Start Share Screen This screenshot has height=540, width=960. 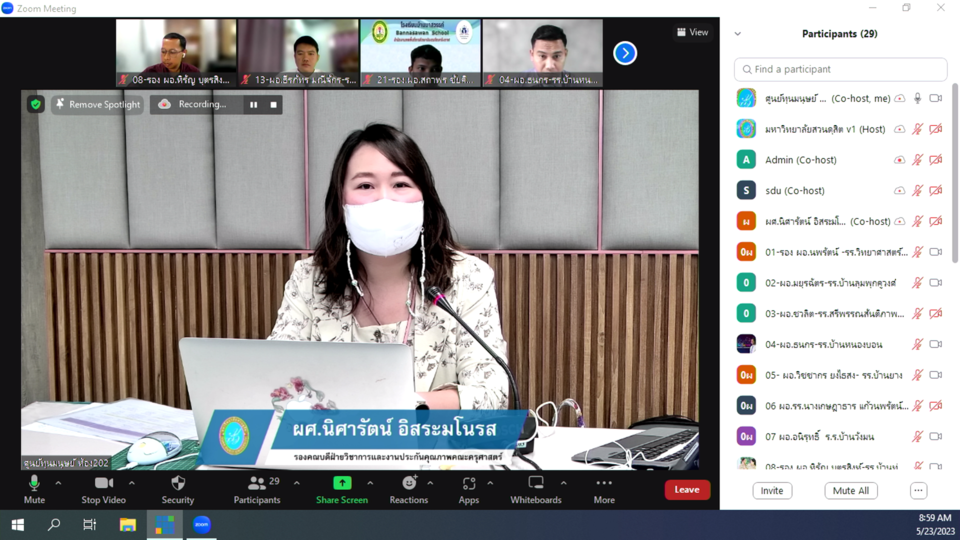[342, 490]
